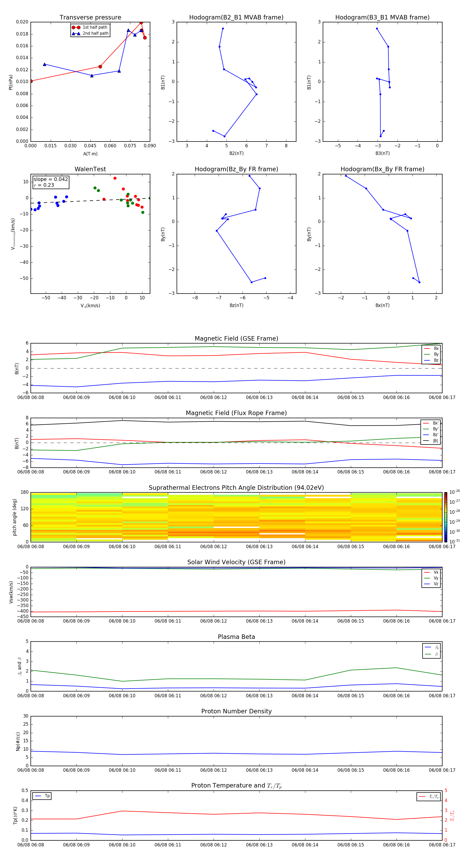Click the 'Hodogram(B3_B1 MVAB frame)' title
The image size is (473, 868).
tap(382, 18)
